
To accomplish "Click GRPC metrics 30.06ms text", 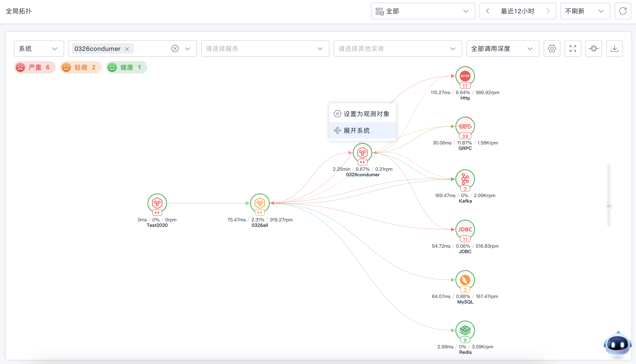I will pyautogui.click(x=442, y=143).
